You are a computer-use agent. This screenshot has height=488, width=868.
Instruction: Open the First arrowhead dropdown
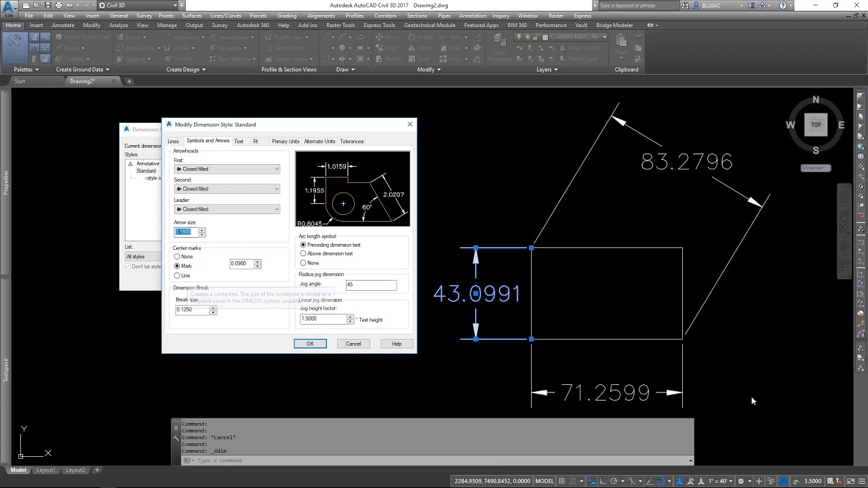point(226,169)
